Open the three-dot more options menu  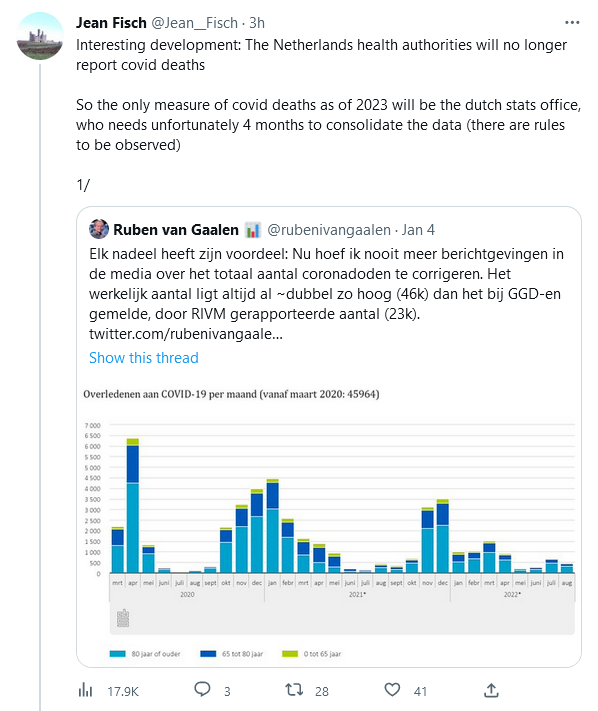572,23
